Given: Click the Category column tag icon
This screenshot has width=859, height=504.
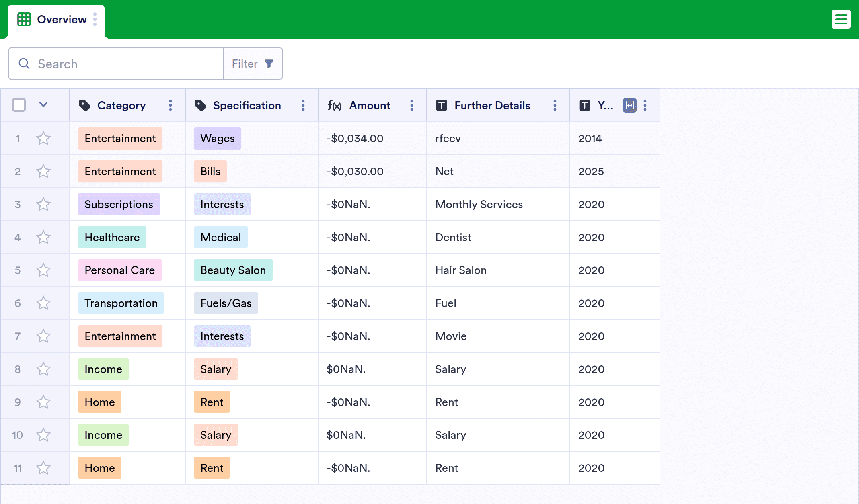Looking at the screenshot, I should coord(84,105).
